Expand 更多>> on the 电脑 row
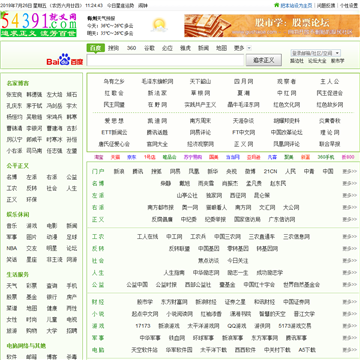This screenshot has height=360, width=360. 349,350
